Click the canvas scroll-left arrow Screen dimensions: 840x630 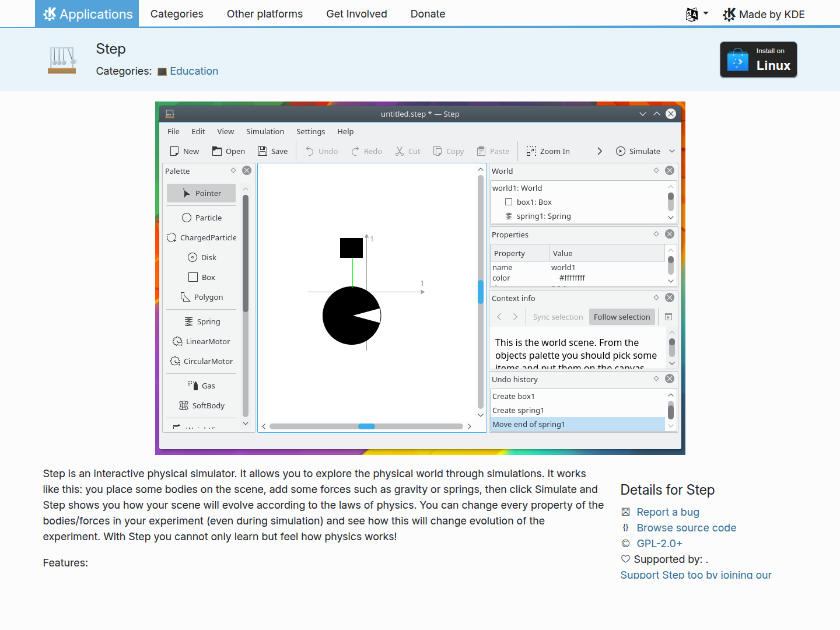click(264, 426)
